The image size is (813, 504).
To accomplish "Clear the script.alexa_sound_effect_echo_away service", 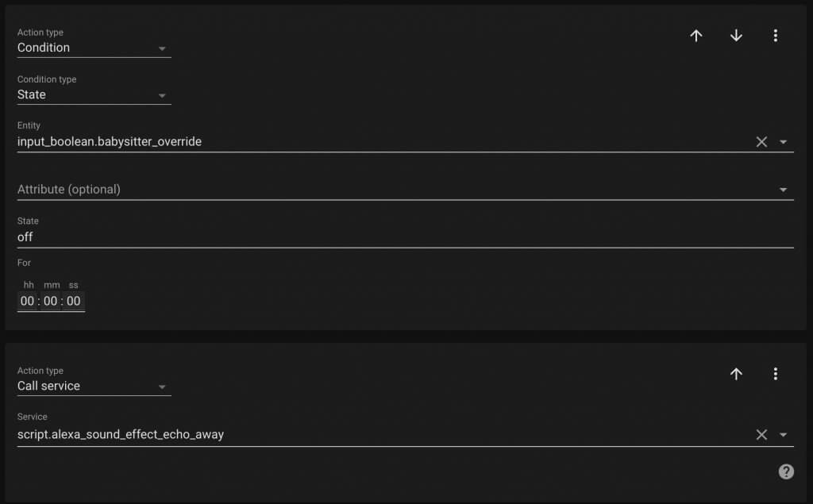I will pos(761,434).
